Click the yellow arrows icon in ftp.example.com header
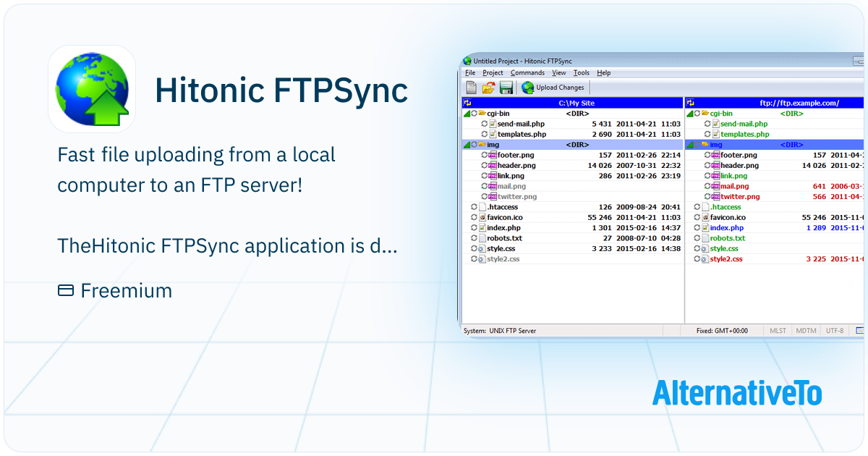 coord(690,104)
